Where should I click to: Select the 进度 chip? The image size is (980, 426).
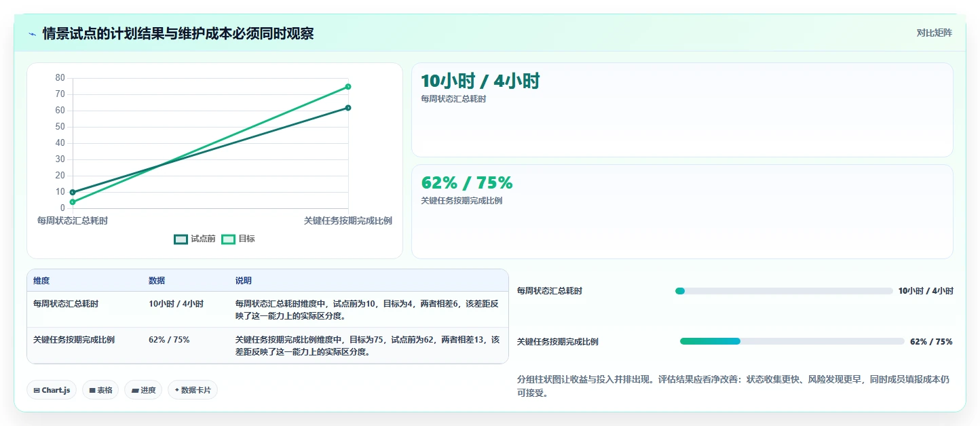coord(143,390)
